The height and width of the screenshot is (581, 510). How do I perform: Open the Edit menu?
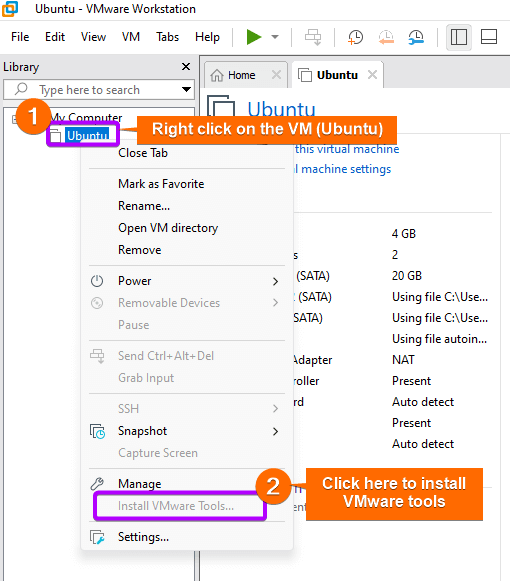pyautogui.click(x=55, y=37)
